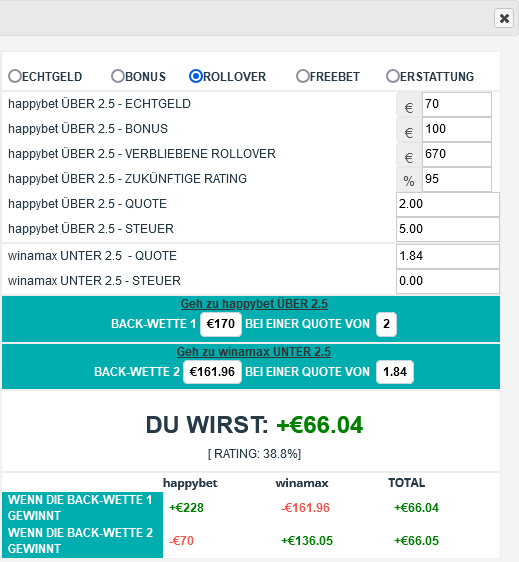Click the euro symbol beside BONUS field

[x=409, y=133]
